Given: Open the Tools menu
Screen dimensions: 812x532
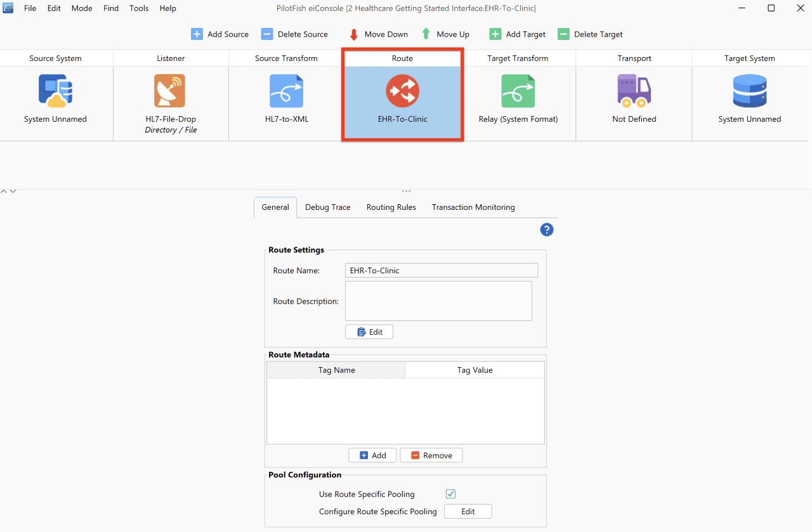Looking at the screenshot, I should [x=139, y=8].
